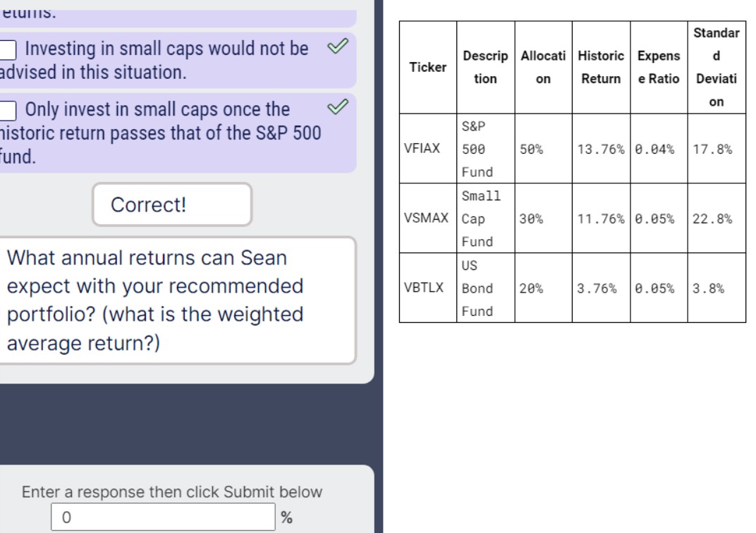Select the 0.04% expense ratio cell
The height and width of the screenshot is (533, 756).
coord(657,149)
